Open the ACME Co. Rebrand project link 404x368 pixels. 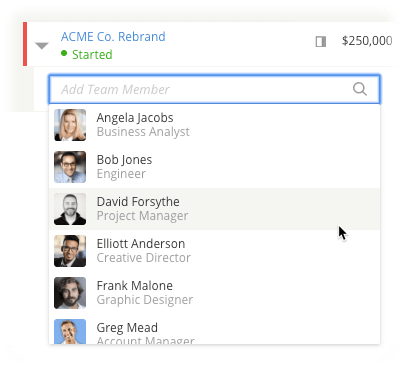point(113,36)
